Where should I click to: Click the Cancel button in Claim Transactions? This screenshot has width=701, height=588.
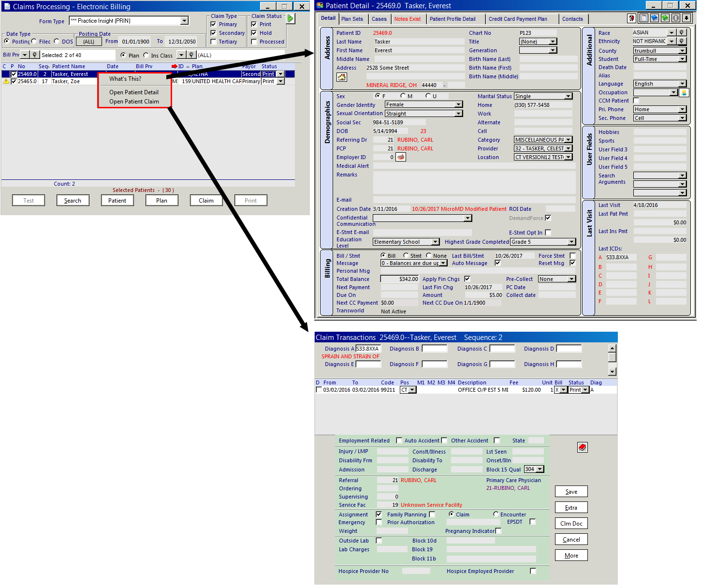(x=571, y=539)
